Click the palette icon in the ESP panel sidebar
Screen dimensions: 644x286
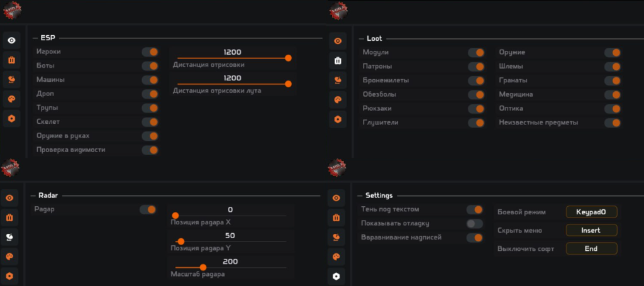click(12, 99)
